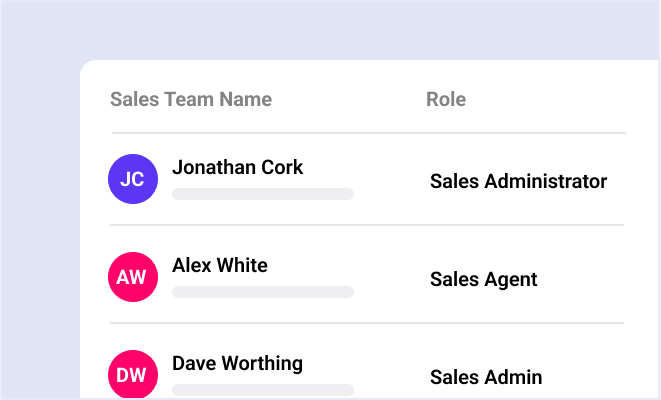661x400 pixels.
Task: Click divider between Alex White and Dave Worthing
Action: click(x=368, y=323)
